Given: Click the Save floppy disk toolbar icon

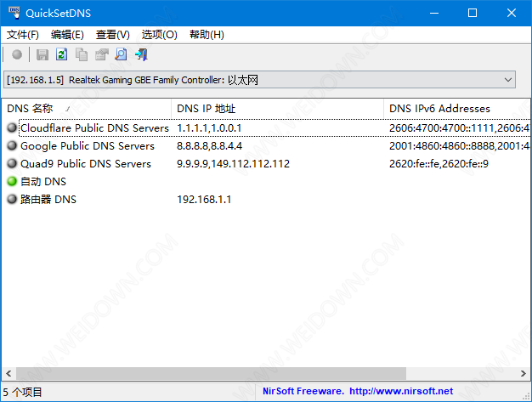Looking at the screenshot, I should tap(42, 54).
